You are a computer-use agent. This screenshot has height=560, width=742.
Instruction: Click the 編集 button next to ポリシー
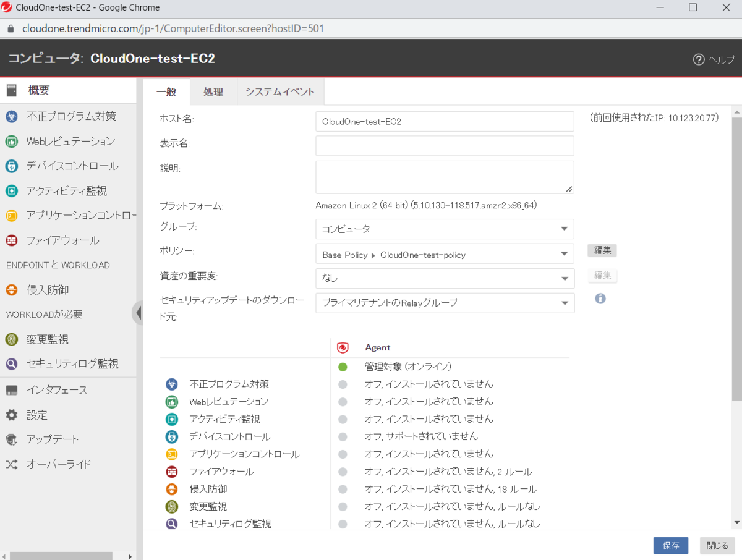(602, 250)
